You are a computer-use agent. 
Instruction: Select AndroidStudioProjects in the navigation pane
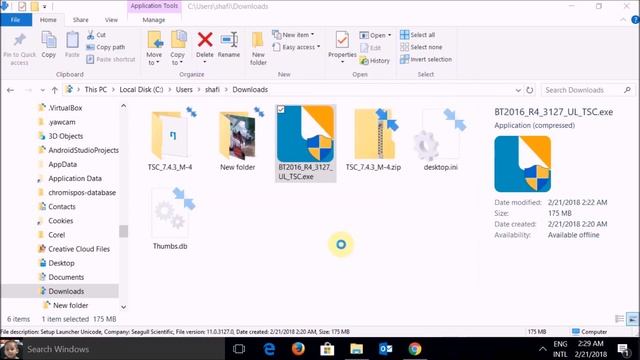pos(83,150)
